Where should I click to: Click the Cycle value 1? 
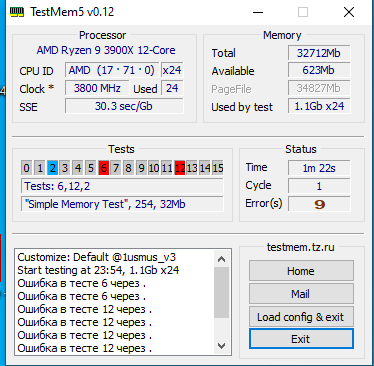(319, 186)
